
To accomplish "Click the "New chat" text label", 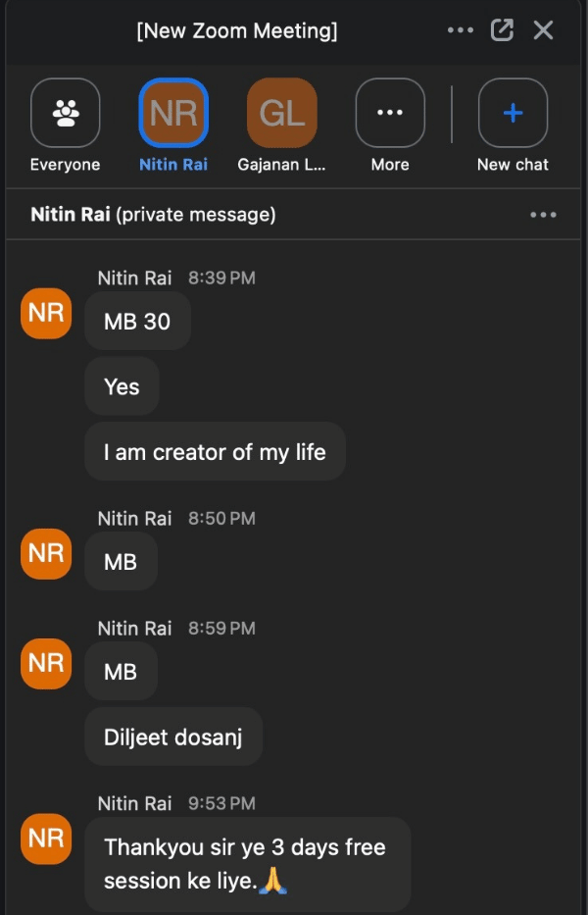I will [x=513, y=165].
